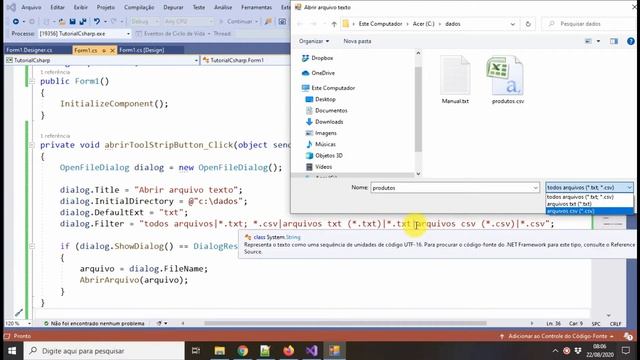Open the Arquivo menu

point(31,7)
